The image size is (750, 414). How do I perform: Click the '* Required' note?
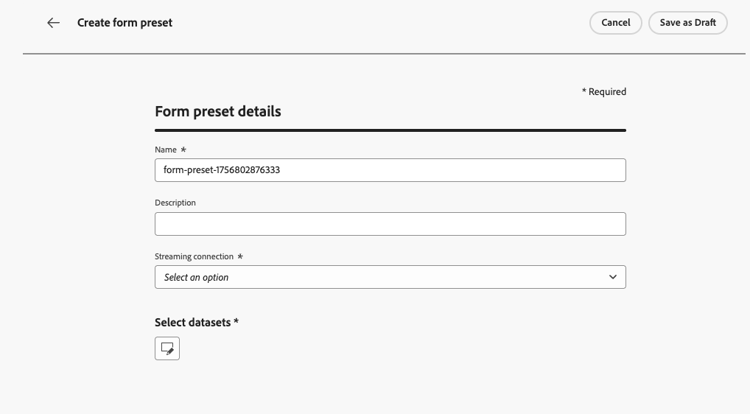click(x=604, y=91)
